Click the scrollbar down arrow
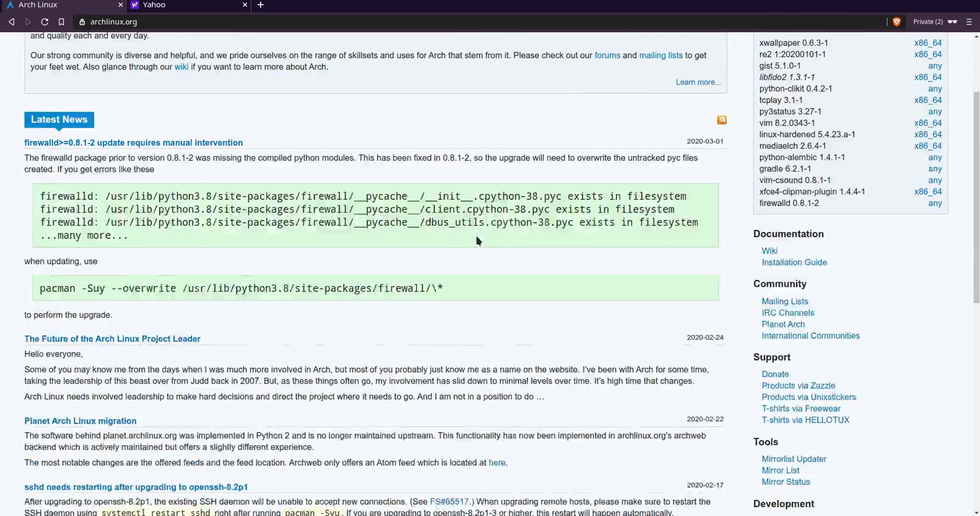 (x=976, y=513)
